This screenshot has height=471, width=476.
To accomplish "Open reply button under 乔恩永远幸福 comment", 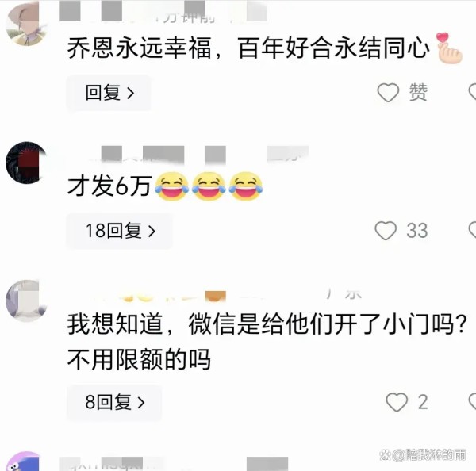I will tap(109, 93).
